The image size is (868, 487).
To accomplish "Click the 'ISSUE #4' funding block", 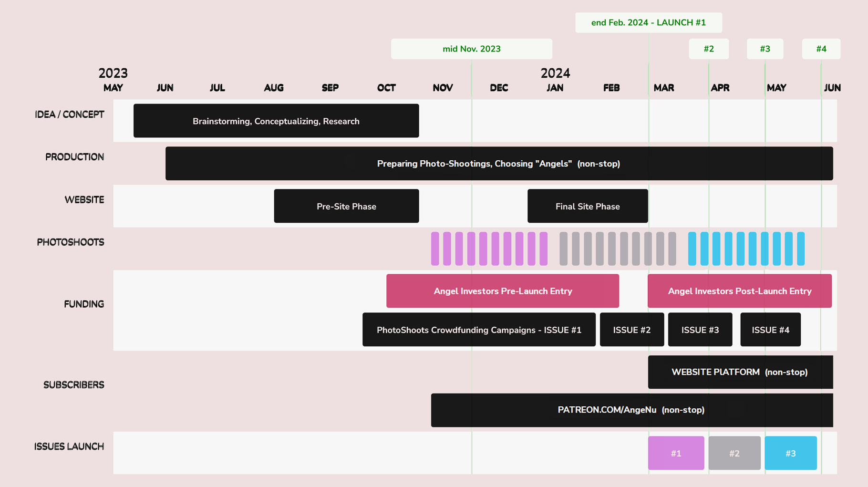I will coord(770,330).
